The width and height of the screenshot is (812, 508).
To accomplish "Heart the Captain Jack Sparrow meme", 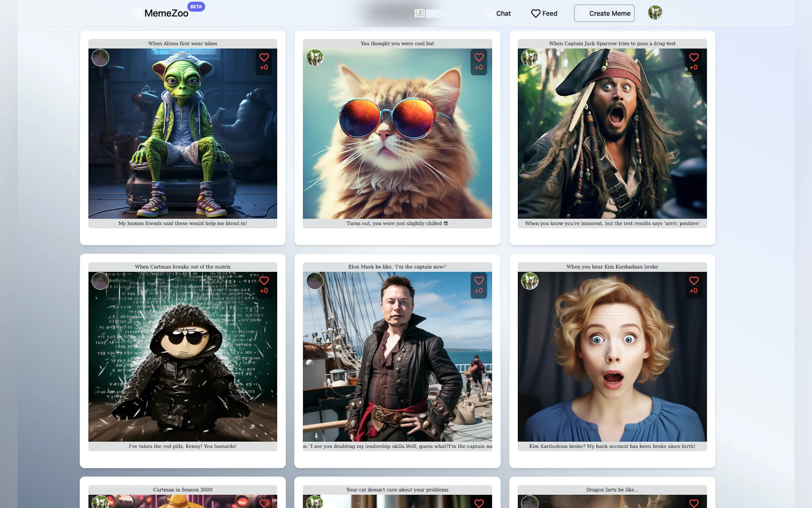I will click(x=693, y=58).
